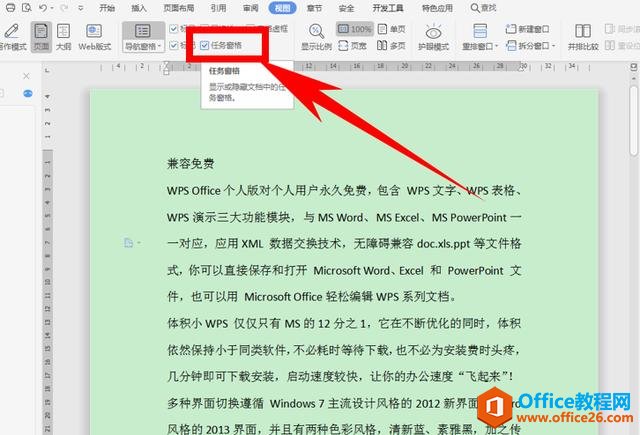Open the paragraph layout icon's dropdown arrow
The image size is (640, 435).
coord(139,243)
